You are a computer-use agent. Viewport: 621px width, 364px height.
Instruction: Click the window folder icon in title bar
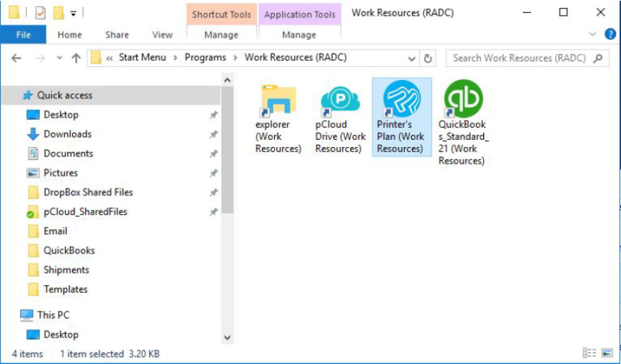tap(14, 13)
